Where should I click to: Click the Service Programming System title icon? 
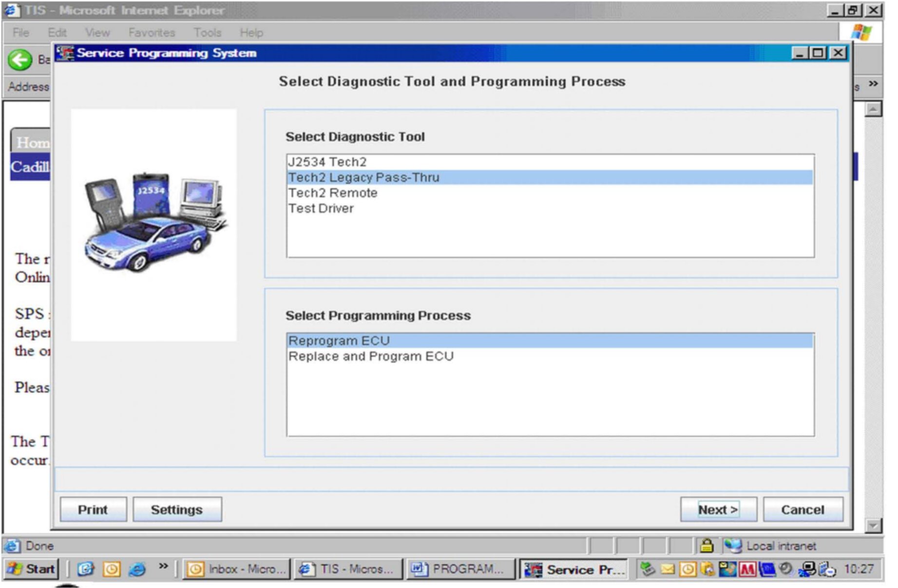pyautogui.click(x=65, y=53)
